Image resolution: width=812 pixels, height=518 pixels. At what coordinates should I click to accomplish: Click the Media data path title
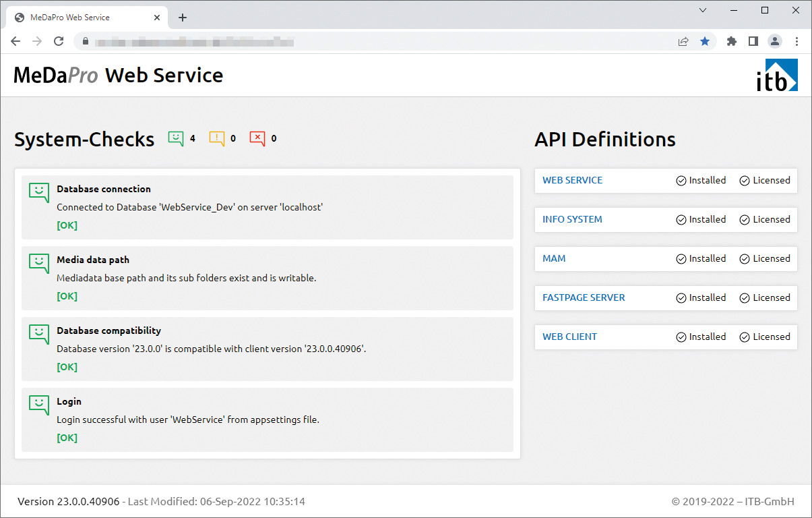point(93,260)
